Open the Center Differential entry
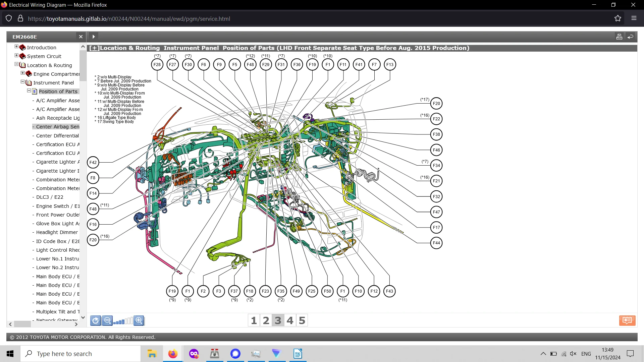Viewport: 644px width, 362px height. point(57,136)
